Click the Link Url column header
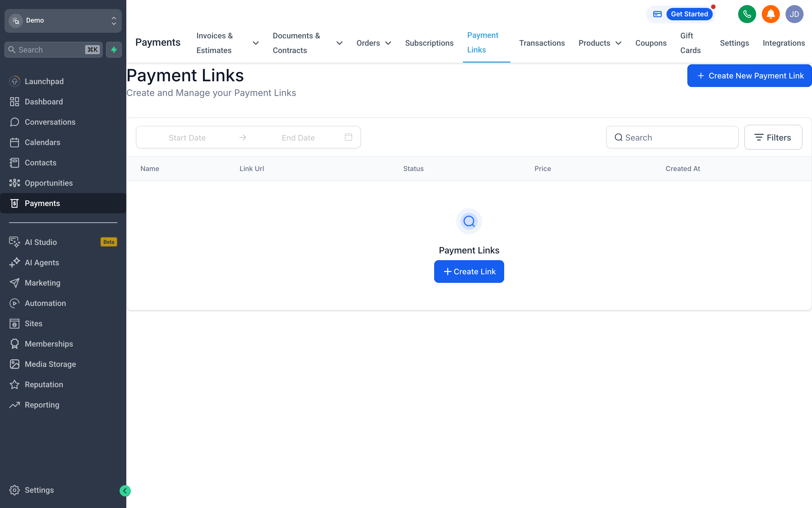The width and height of the screenshot is (812, 508). (x=252, y=169)
